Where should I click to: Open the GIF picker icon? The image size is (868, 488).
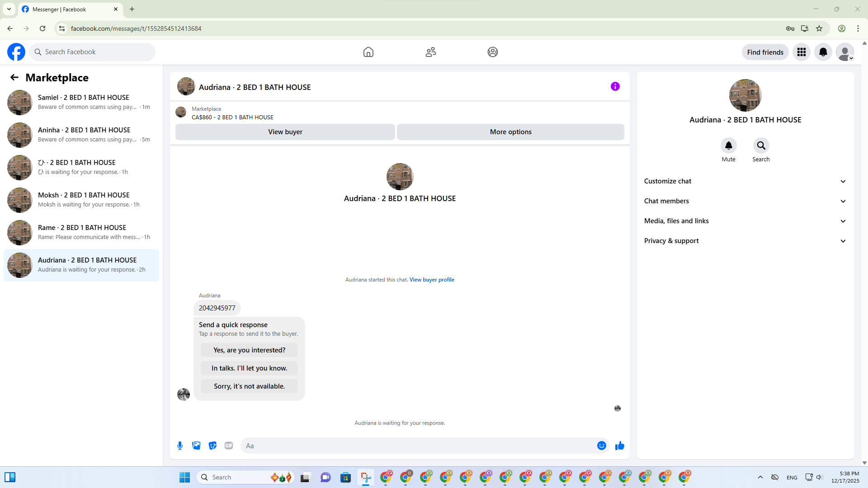tap(229, 446)
